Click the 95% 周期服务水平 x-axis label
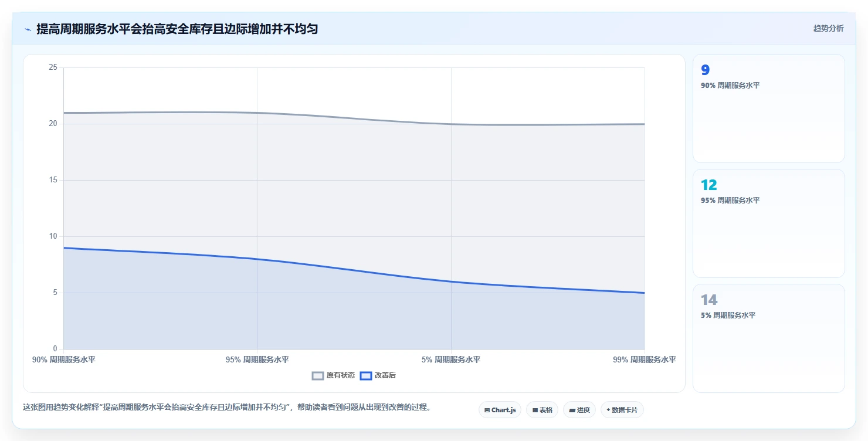Image resolution: width=868 pixels, height=441 pixels. (257, 359)
